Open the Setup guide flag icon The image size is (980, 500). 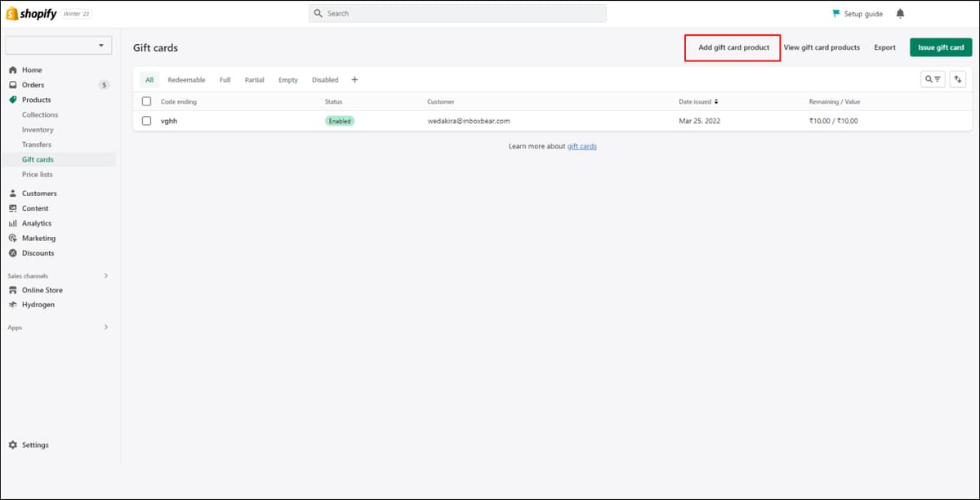[835, 14]
